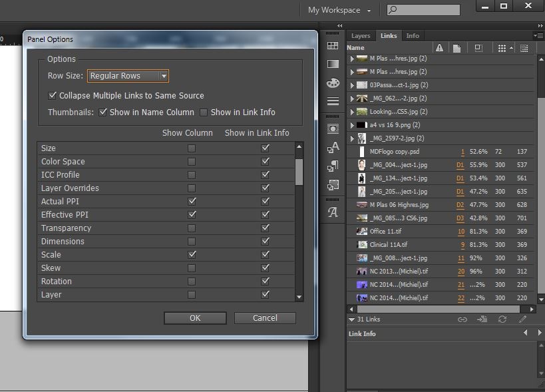Click the Update Link refresh icon
This screenshot has height=392, width=545.
(502, 319)
